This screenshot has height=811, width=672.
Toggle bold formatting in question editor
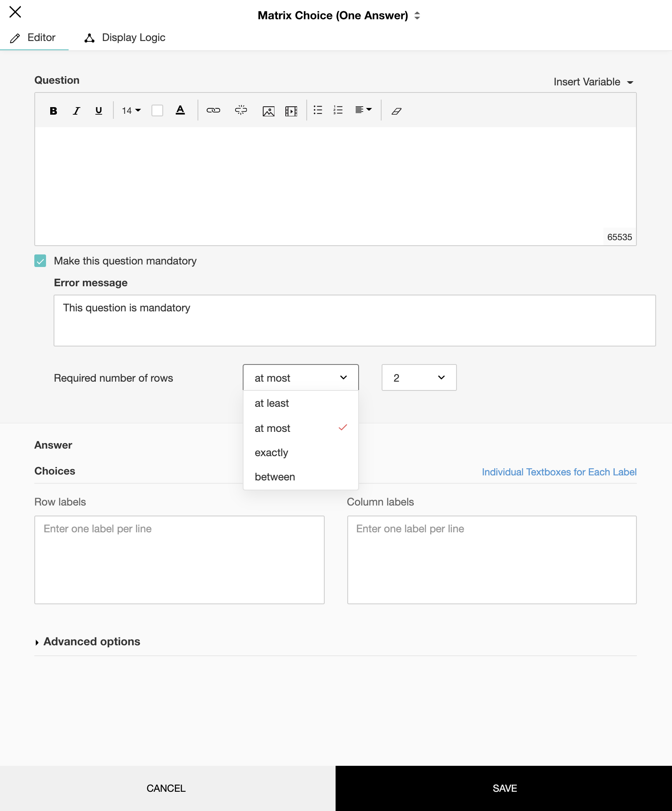tap(53, 111)
